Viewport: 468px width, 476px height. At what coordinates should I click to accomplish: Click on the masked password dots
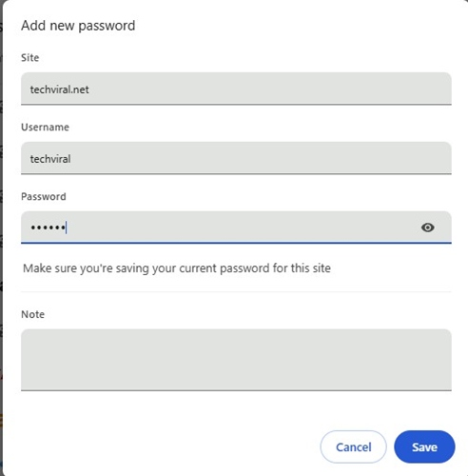[48, 228]
